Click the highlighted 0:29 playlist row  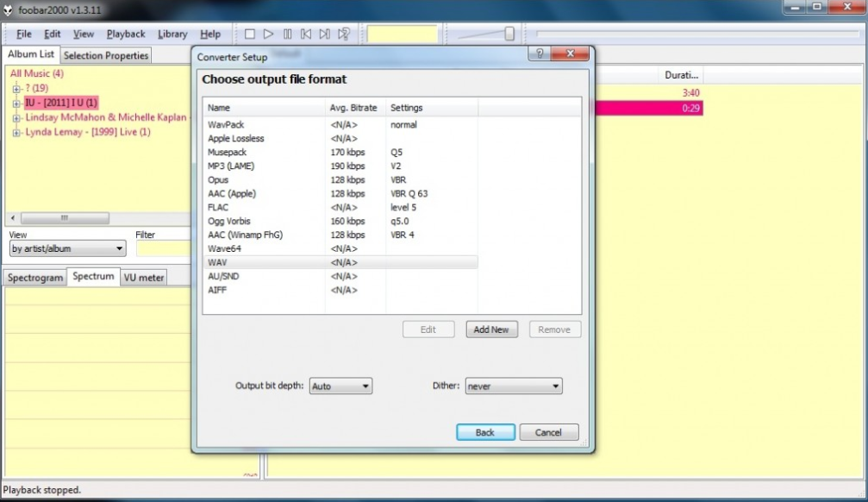click(x=649, y=108)
